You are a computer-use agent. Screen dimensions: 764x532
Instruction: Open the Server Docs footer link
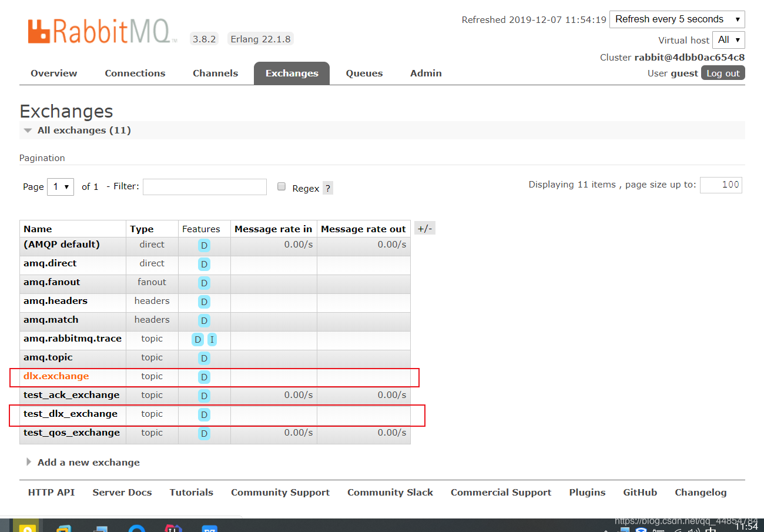click(122, 493)
